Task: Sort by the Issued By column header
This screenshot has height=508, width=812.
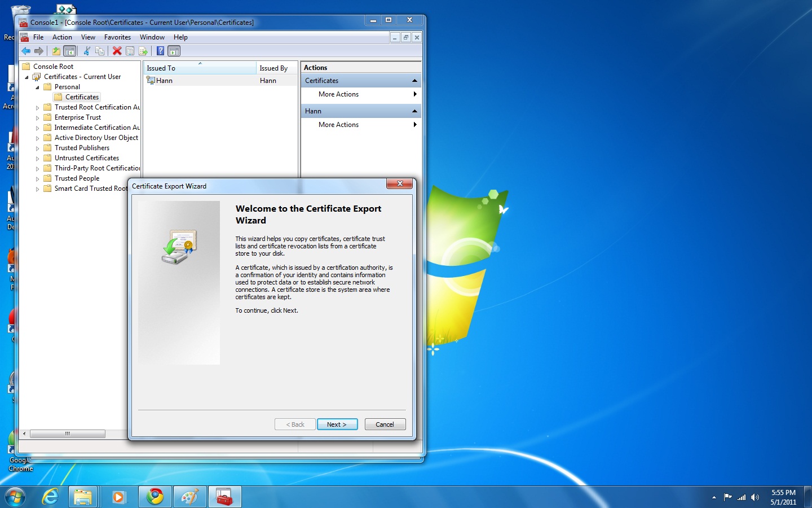Action: [277, 68]
